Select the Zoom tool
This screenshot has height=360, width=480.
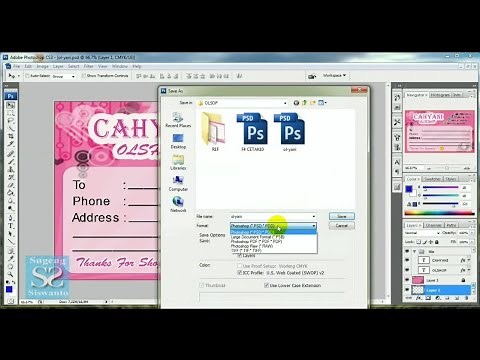10,274
